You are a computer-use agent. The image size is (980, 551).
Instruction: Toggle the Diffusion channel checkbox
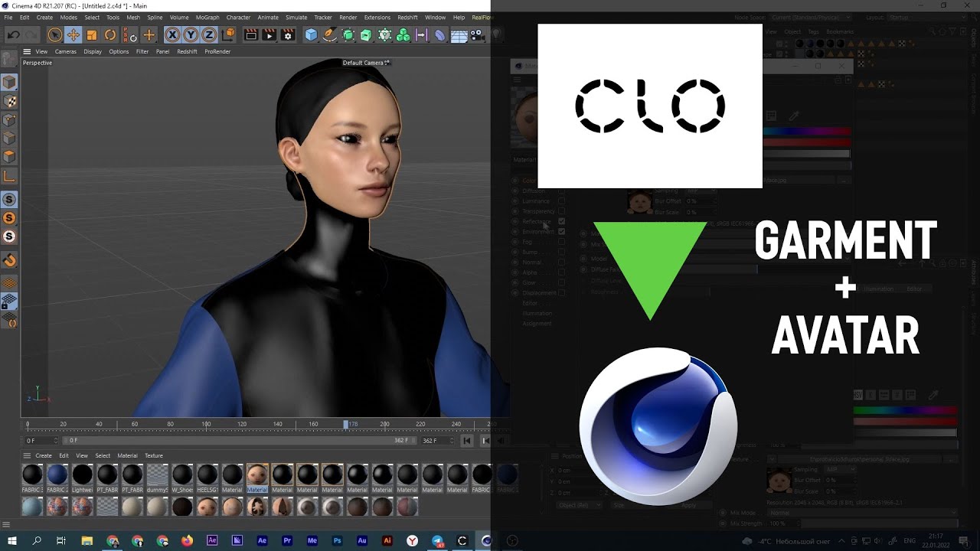pyautogui.click(x=561, y=191)
